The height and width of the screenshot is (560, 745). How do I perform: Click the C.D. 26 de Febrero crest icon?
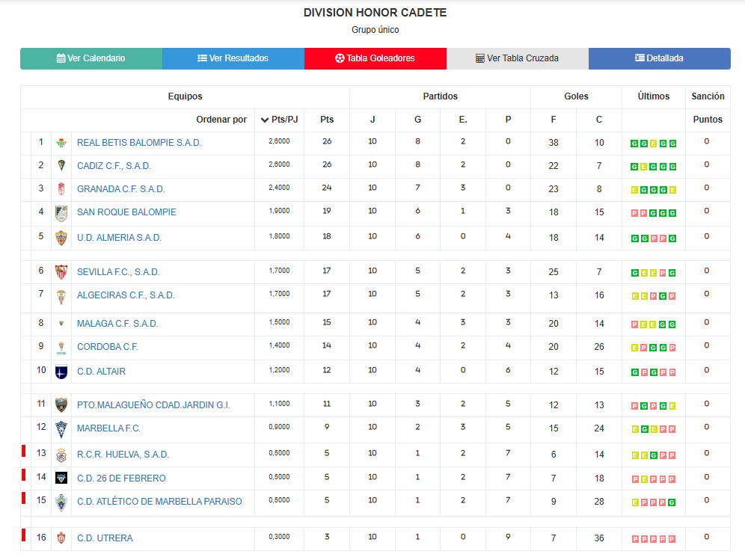[x=61, y=478]
